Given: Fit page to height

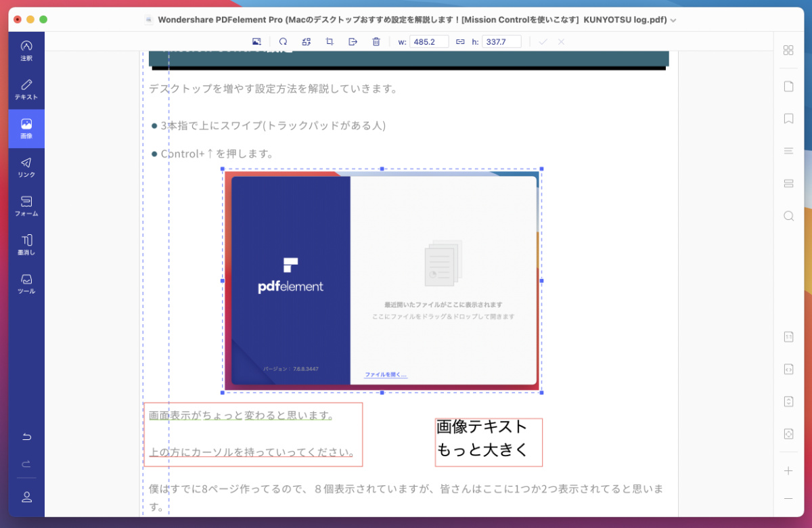Looking at the screenshot, I should 788,401.
